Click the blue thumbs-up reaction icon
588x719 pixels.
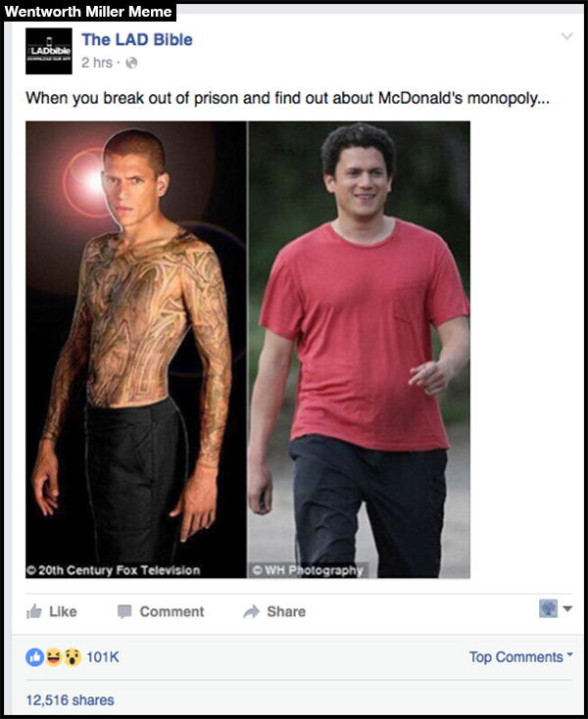click(x=34, y=657)
